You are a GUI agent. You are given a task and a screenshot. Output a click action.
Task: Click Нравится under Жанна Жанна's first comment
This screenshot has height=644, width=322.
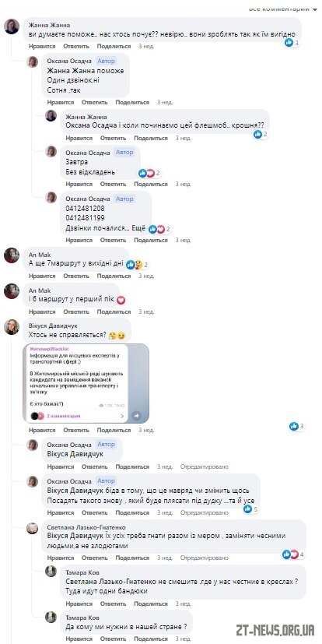42,47
